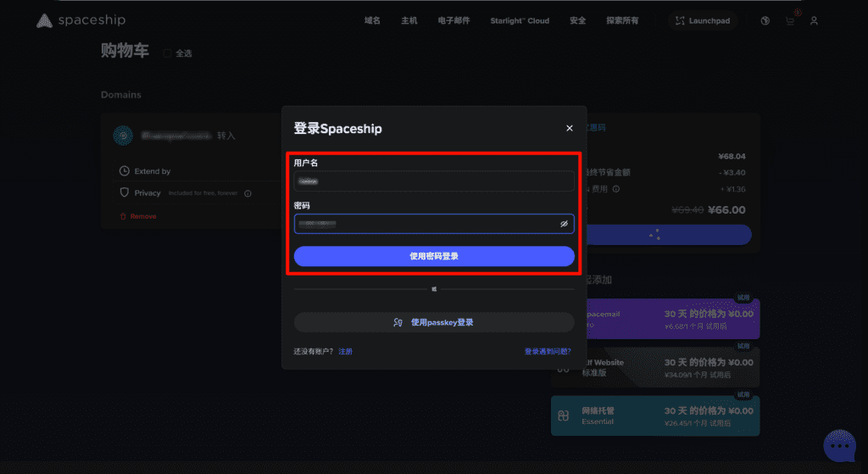Screen dimensions: 868x474
Task: Open the 域名 menu
Action: point(372,20)
